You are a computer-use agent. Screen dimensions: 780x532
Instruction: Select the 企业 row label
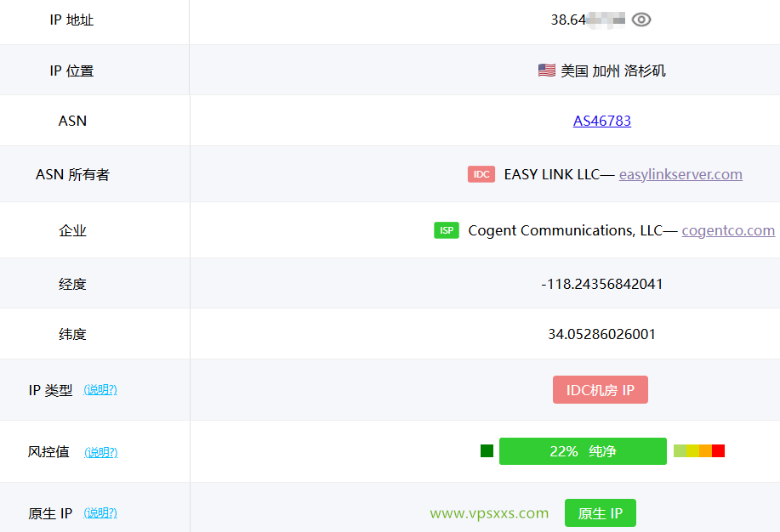point(72,229)
